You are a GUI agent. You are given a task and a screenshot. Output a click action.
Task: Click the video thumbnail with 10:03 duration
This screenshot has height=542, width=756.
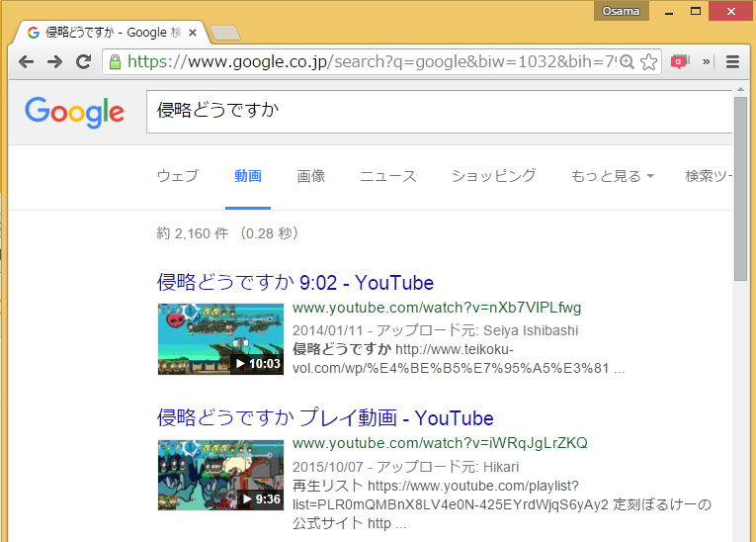click(220, 339)
